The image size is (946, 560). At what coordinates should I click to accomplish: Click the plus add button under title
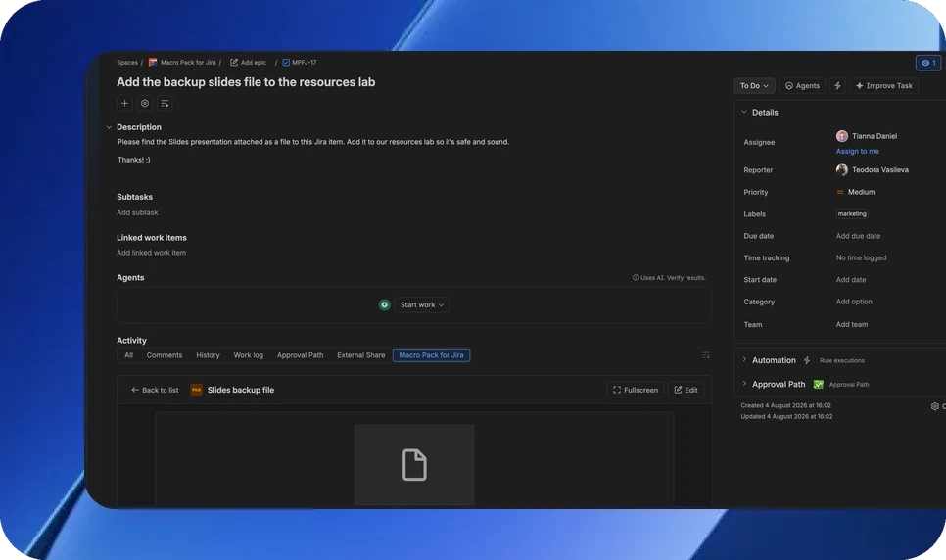pyautogui.click(x=125, y=103)
